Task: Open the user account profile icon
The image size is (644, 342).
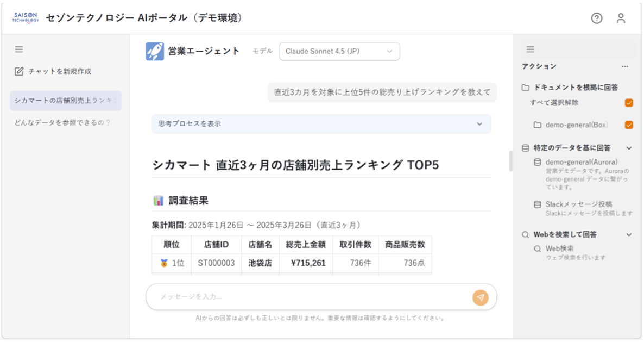Action: 621,18
